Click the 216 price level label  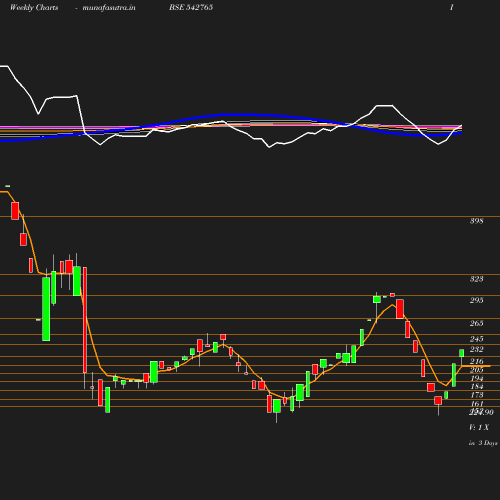[476, 361]
